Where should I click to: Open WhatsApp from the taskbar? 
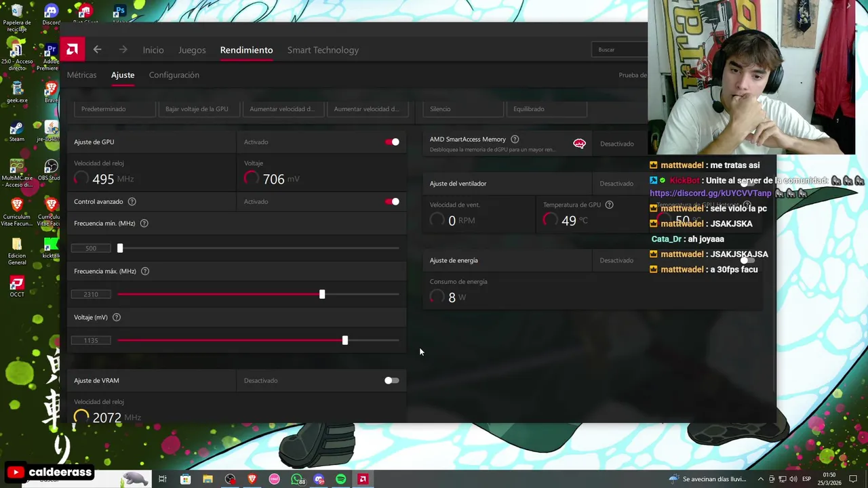[x=297, y=479]
